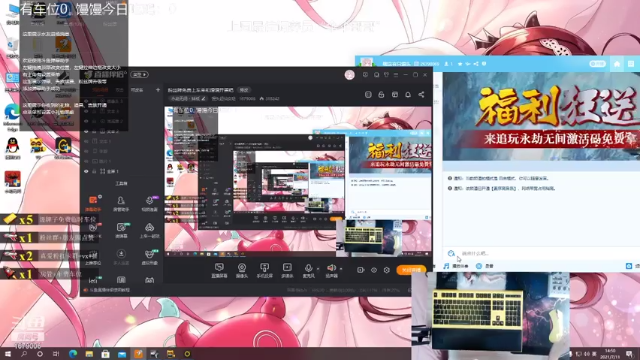Add a new scene with plus button
Screen dimensions: 640x360
pyautogui.click(x=158, y=89)
